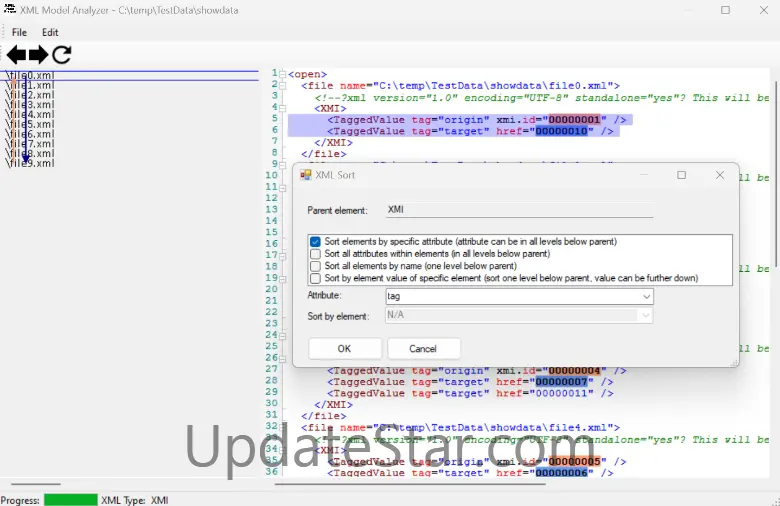The height and width of the screenshot is (506, 780).
Task: Close the XML Sort dialog
Action: pyautogui.click(x=720, y=175)
